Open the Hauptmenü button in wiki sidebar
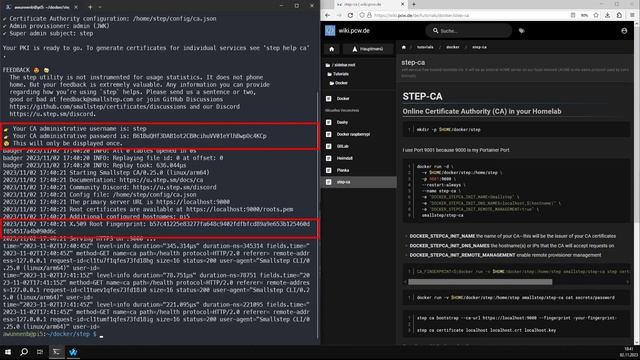The height and width of the screenshot is (360, 640). (x=367, y=49)
